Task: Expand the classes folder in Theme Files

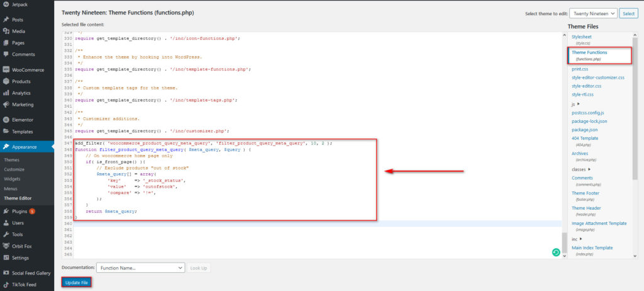Action: tap(581, 169)
